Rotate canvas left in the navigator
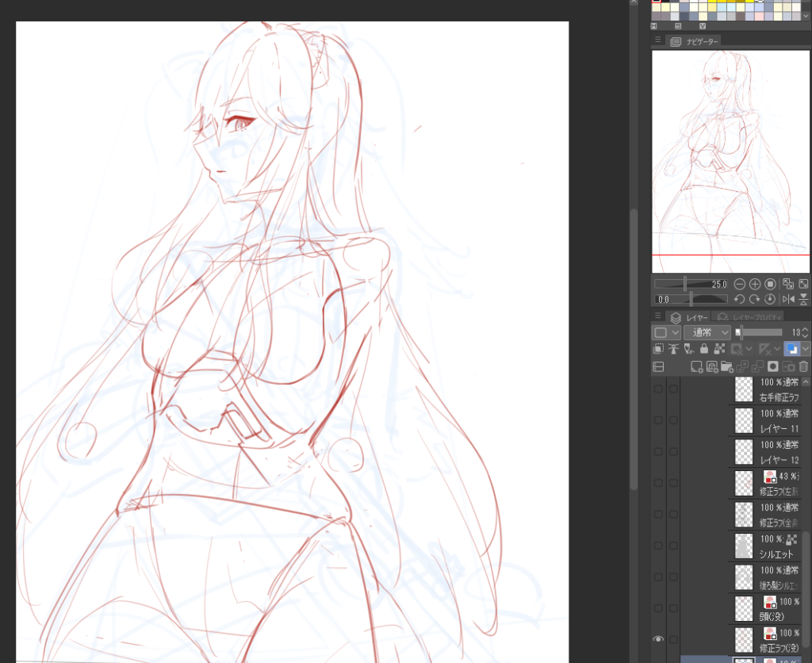812x663 pixels. pyautogui.click(x=739, y=299)
